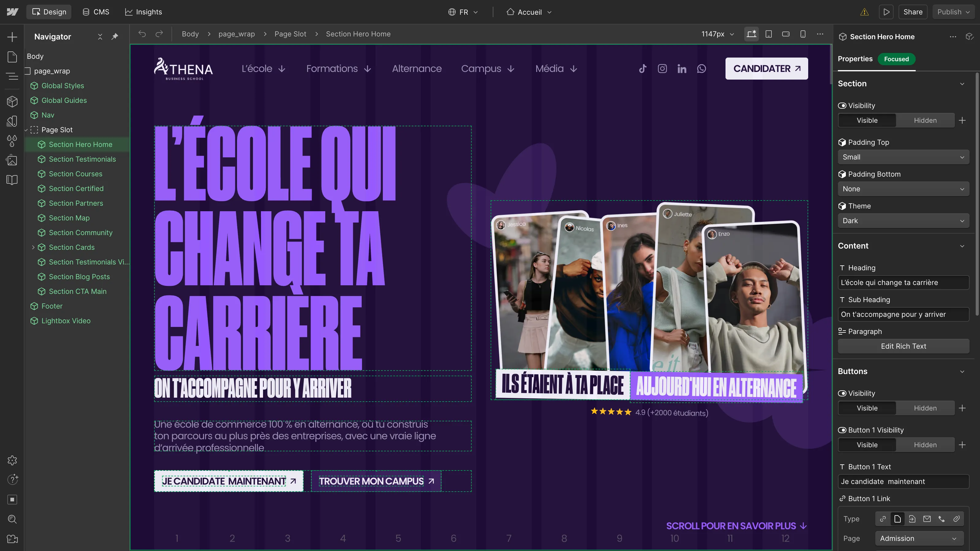Open the Theme dropdown showing Dark
The image size is (980, 551).
(903, 220)
